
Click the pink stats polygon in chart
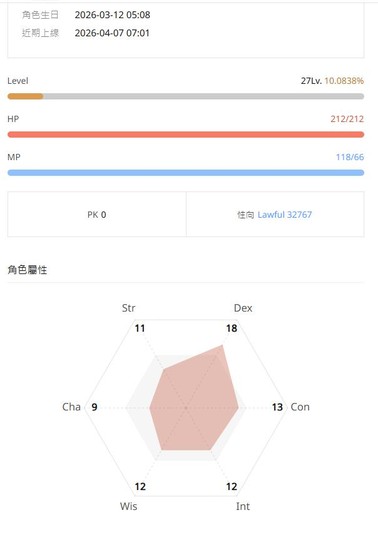coord(193,403)
